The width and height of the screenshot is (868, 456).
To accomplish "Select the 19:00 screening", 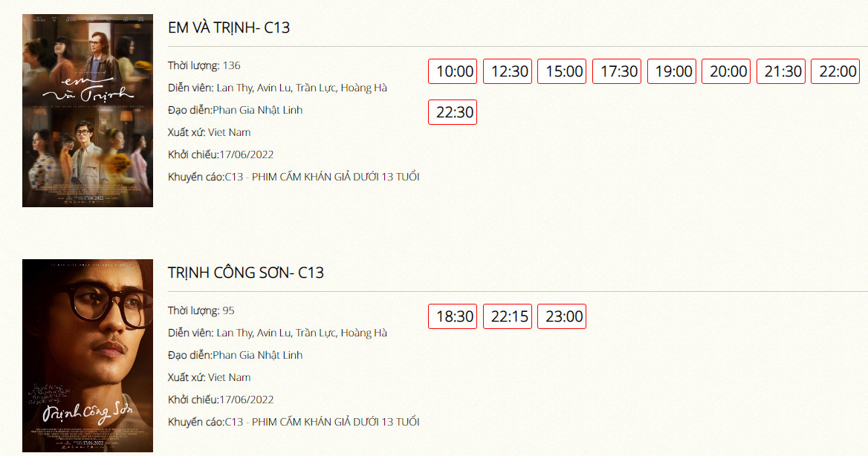I will coord(672,71).
